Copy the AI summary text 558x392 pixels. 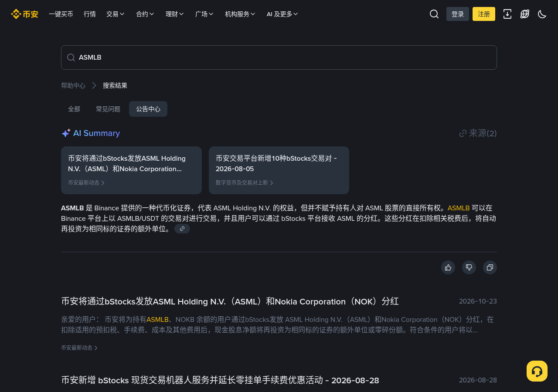click(x=490, y=267)
